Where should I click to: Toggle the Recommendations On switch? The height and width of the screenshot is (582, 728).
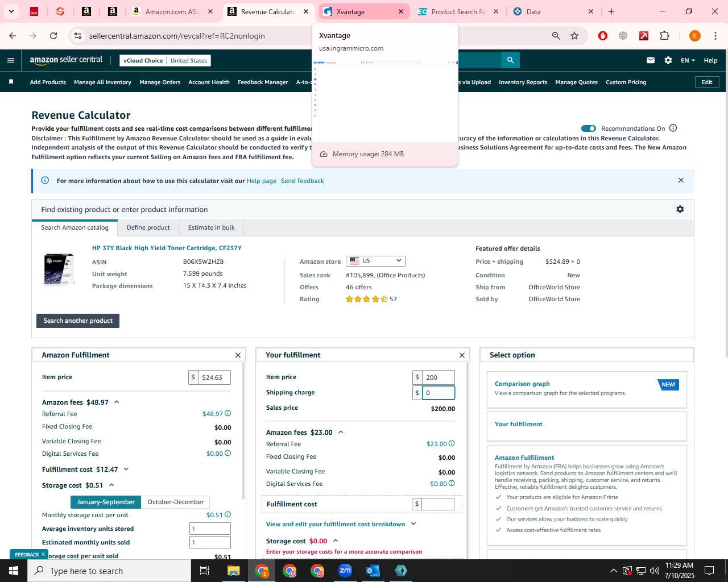click(x=589, y=128)
